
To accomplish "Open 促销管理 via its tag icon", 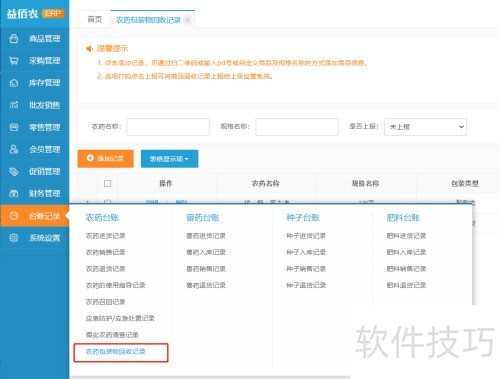I will 14,171.
